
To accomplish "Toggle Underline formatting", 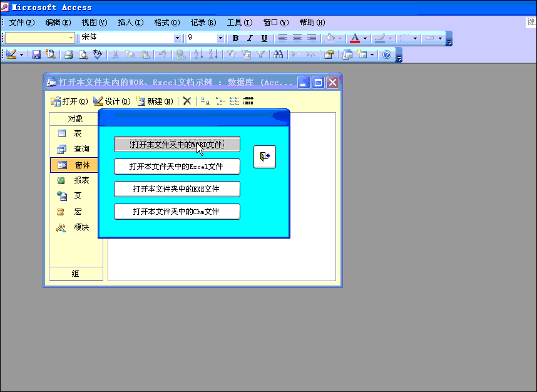I will point(264,38).
